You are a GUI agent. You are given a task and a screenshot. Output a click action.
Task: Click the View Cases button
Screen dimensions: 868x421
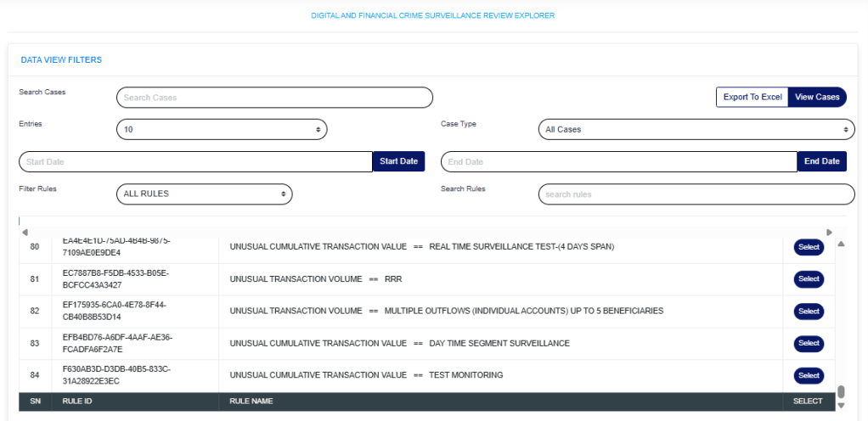click(817, 97)
